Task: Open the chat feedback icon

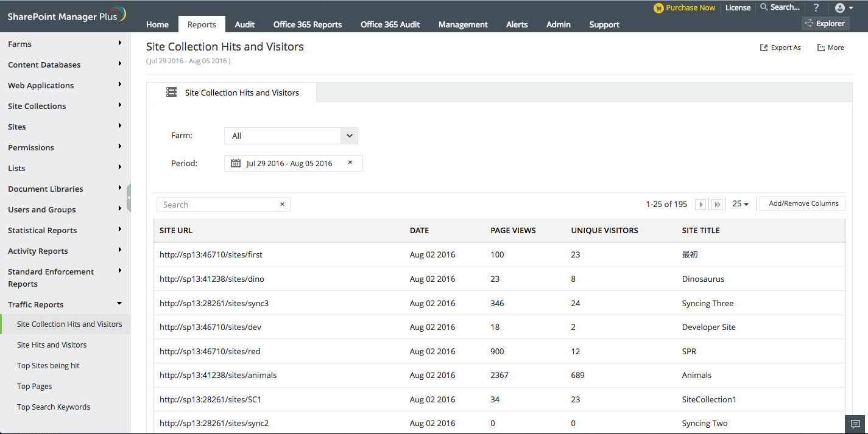Action: [855, 424]
